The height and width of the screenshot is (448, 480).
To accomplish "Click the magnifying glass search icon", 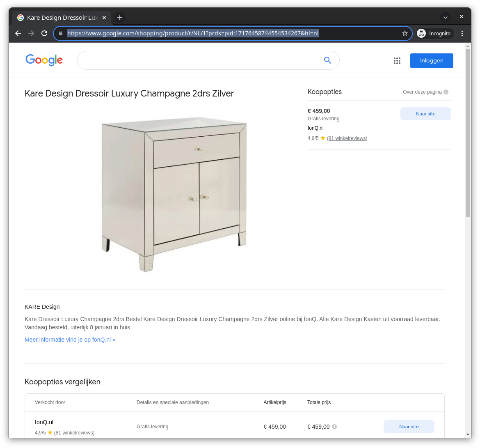I will [x=327, y=60].
